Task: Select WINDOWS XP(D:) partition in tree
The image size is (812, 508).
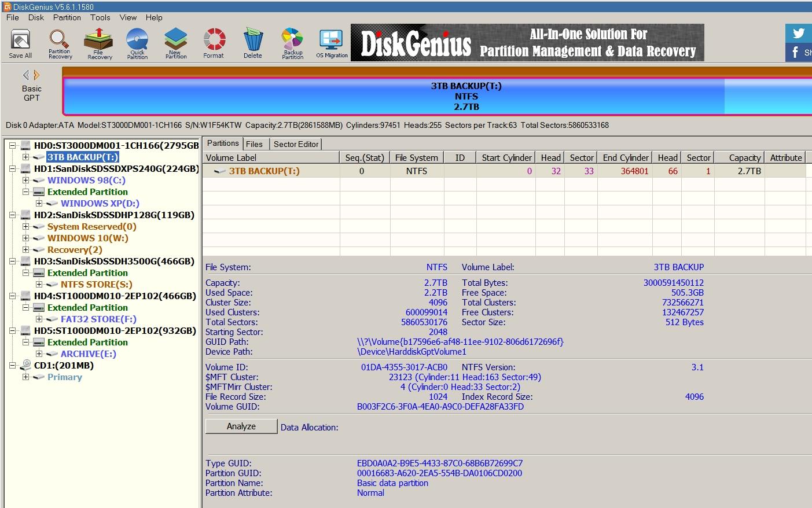Action: 100,204
